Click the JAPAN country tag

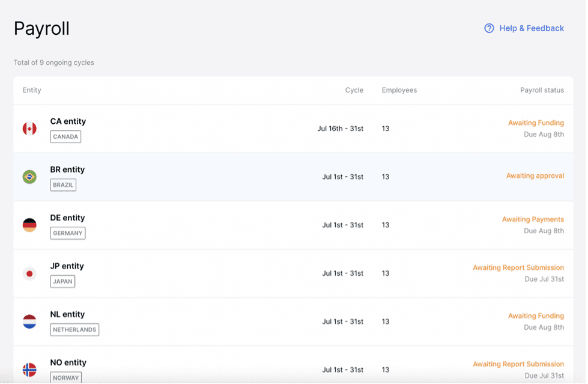[62, 281]
